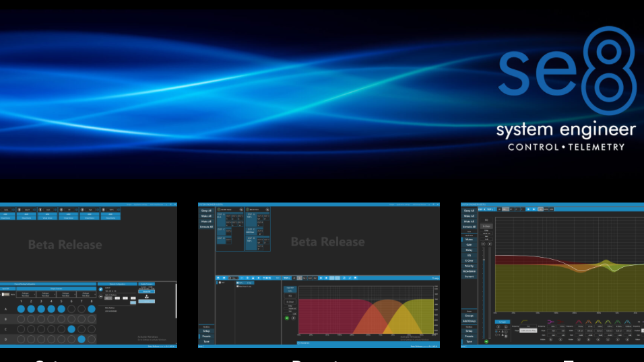Image resolution: width=644 pixels, height=362 pixels.
Task: Click the static IP icon in Network Configuration
Action: tap(100, 297)
